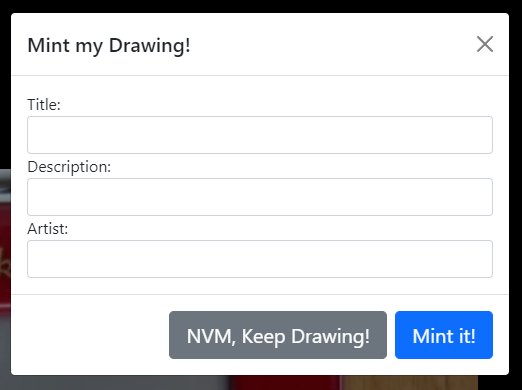Click the wood-colored background strip below the dialog
The width and height of the screenshot is (522, 390).
(x=410, y=383)
